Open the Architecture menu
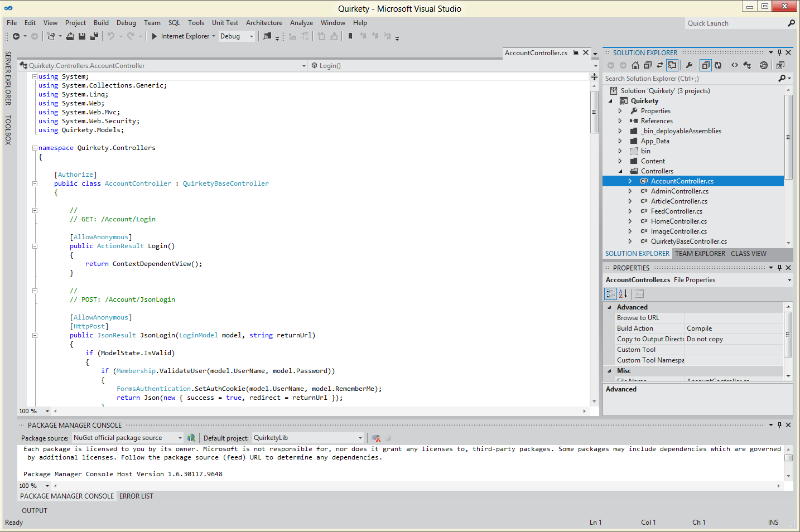This screenshot has width=800, height=532. pyautogui.click(x=264, y=23)
